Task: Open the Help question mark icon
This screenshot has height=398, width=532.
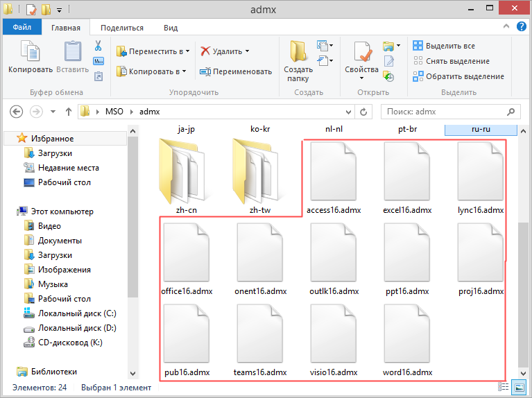Action: tap(521, 26)
